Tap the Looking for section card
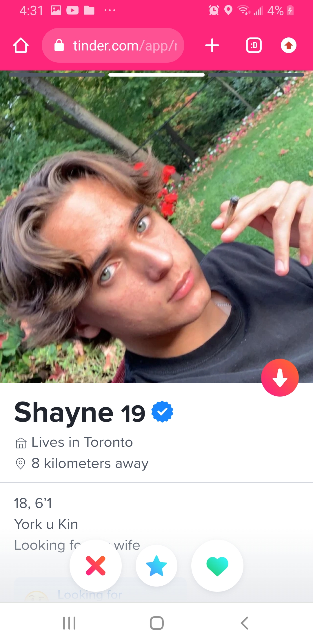This screenshot has height=644, width=313. (x=100, y=590)
